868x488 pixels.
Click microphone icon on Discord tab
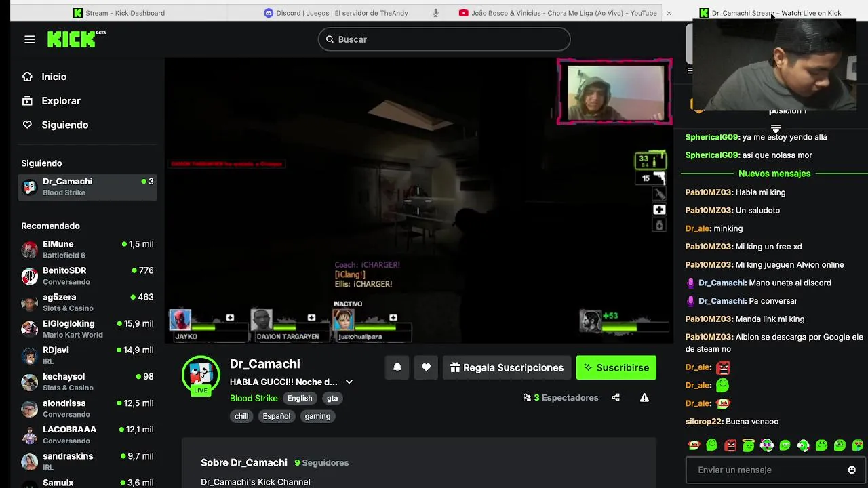pos(435,13)
